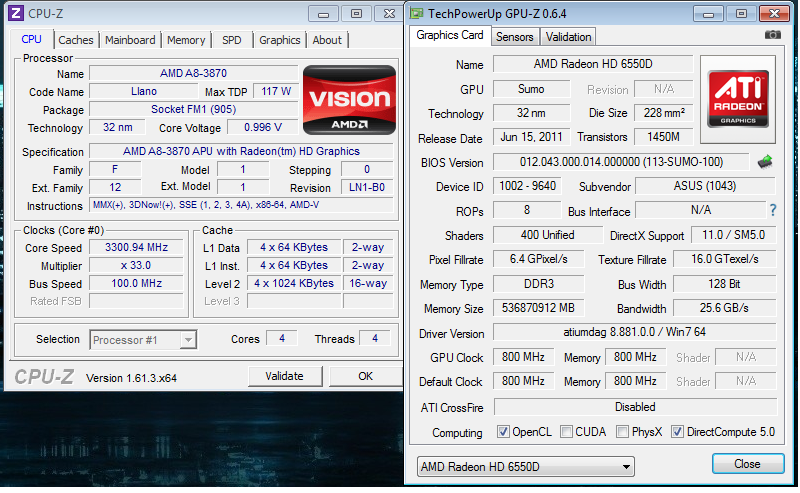Click the DirectX Support value 11.0 / SM5.0
The height and width of the screenshot is (493, 800).
tap(733, 235)
